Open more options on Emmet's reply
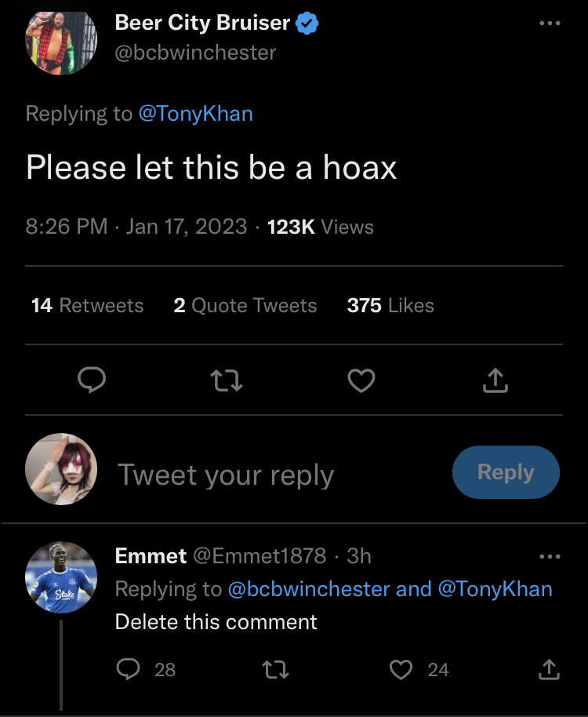 (550, 556)
